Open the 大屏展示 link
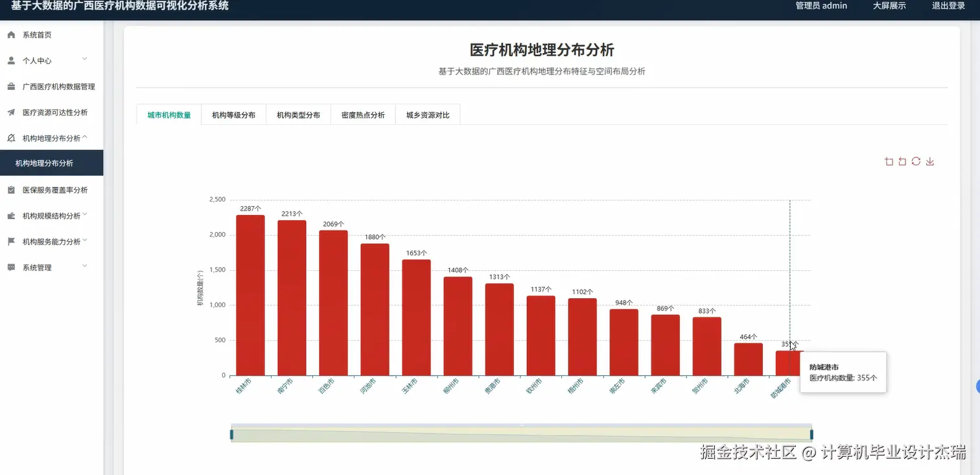 [889, 6]
